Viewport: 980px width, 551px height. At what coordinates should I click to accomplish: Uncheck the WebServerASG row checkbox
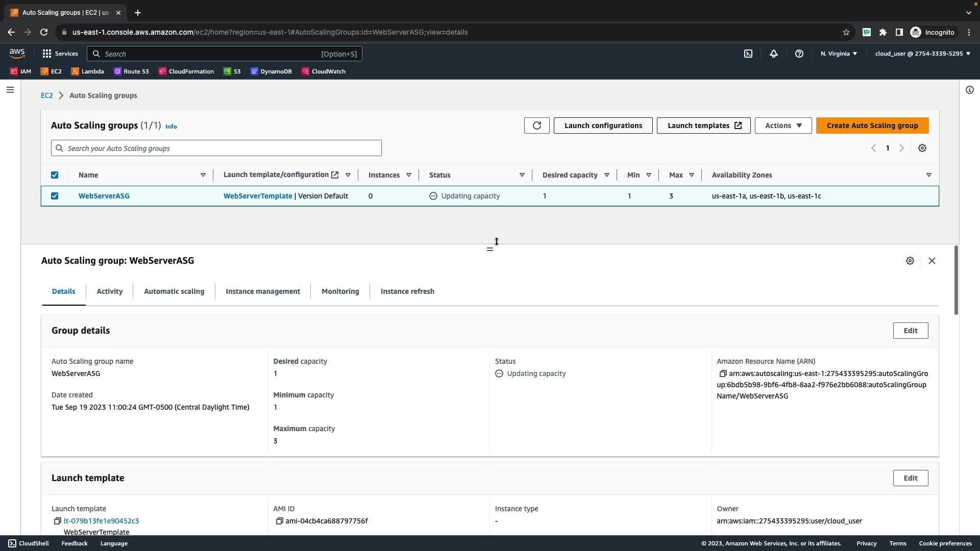pos(55,196)
